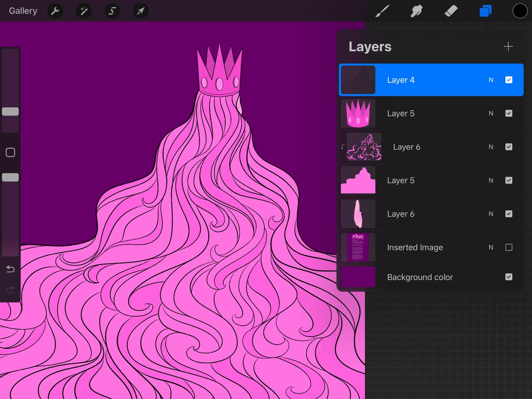Select the Paint brush tool

[x=381, y=11]
